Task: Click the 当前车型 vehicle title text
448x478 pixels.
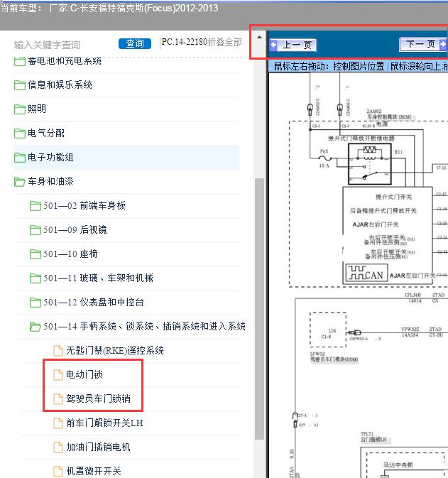Action: point(109,8)
